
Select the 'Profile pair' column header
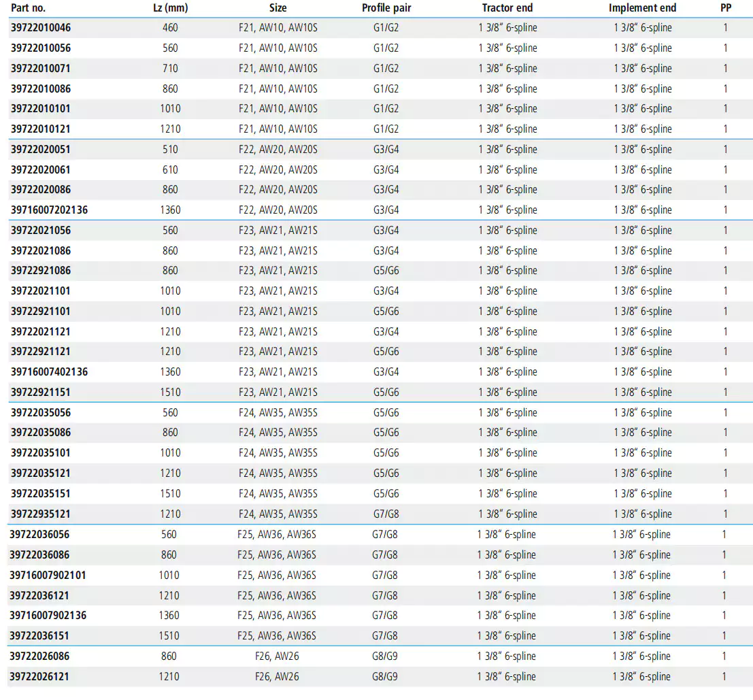click(386, 8)
